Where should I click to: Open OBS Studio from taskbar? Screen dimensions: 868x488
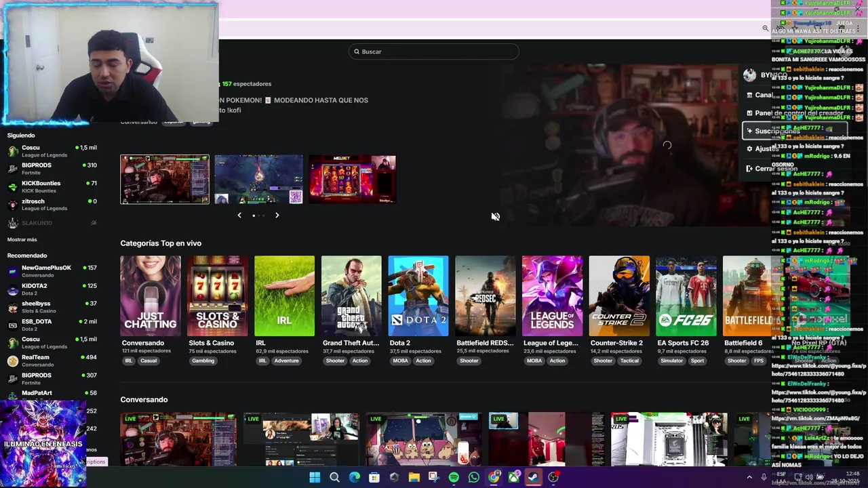pyautogui.click(x=553, y=477)
